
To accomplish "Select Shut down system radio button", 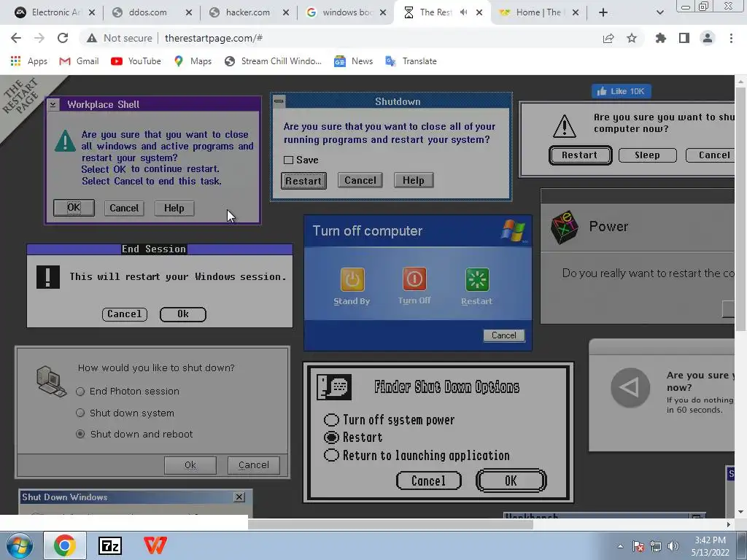I will point(80,413).
